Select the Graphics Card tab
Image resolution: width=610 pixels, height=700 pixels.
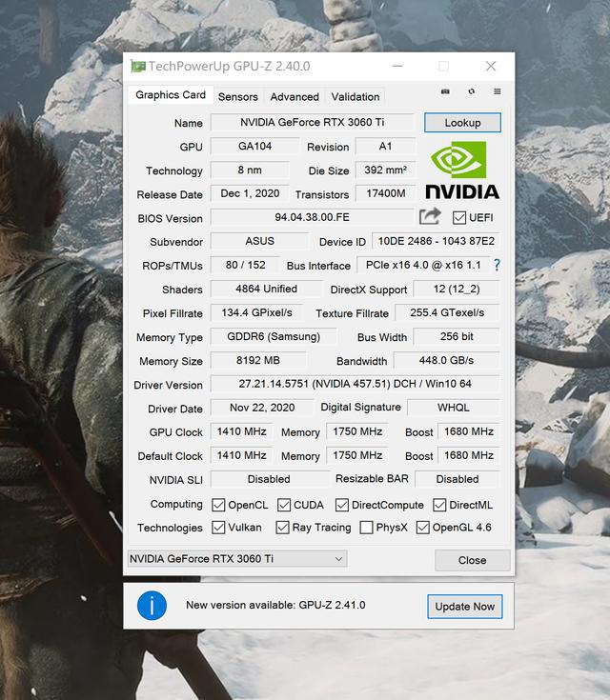171,95
